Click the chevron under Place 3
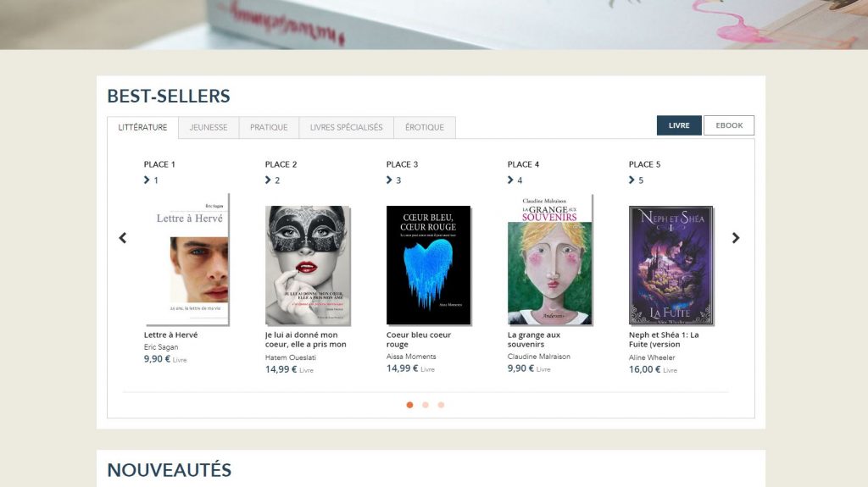The image size is (868, 487). pos(389,180)
